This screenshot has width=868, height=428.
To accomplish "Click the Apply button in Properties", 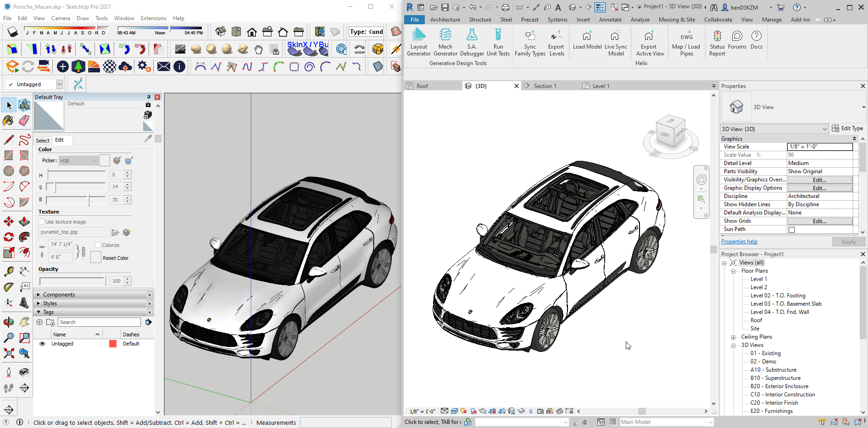I will pyautogui.click(x=848, y=242).
